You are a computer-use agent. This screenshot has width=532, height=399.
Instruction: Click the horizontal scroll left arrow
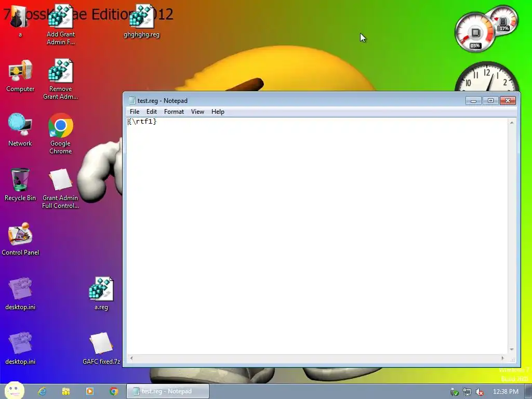click(x=131, y=358)
